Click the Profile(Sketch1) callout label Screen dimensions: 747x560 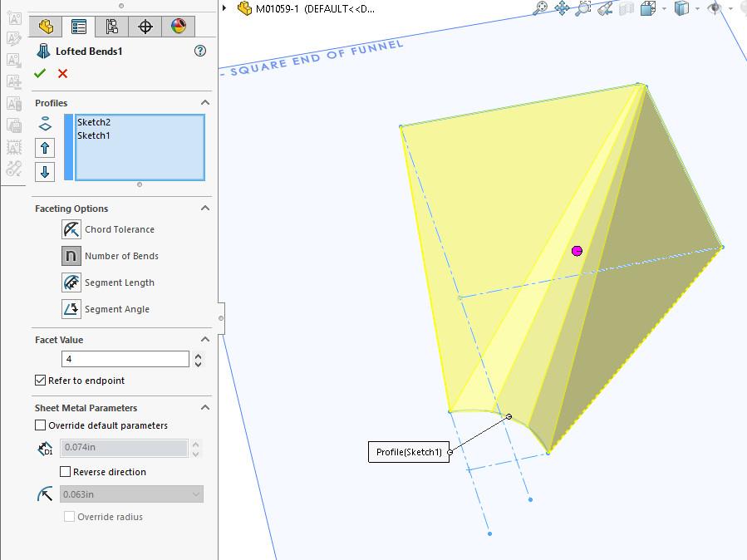click(409, 452)
